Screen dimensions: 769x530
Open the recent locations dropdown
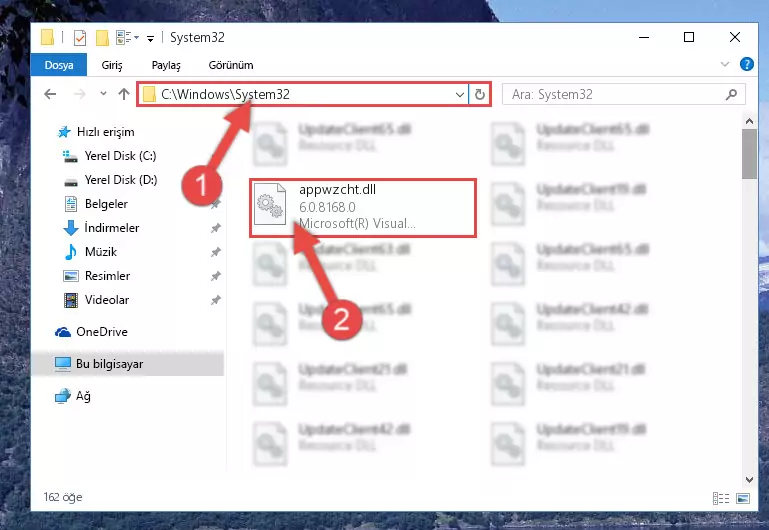coord(103,93)
